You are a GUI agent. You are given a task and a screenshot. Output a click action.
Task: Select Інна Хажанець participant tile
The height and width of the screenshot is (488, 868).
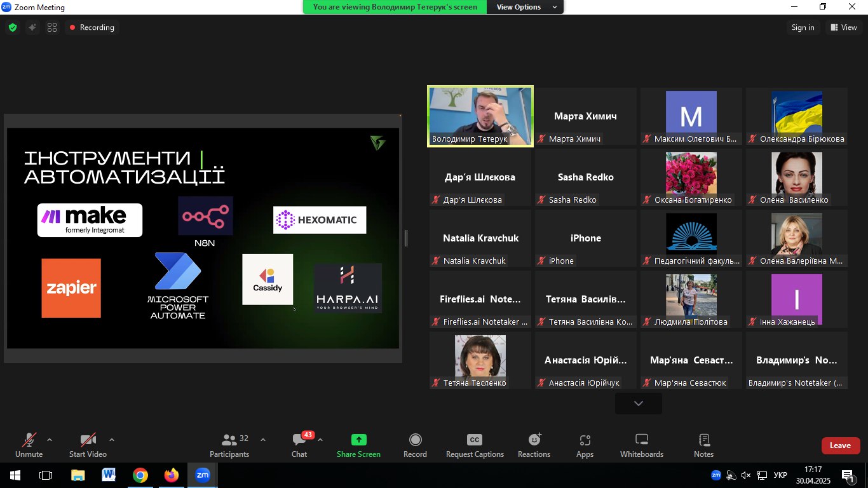click(797, 299)
